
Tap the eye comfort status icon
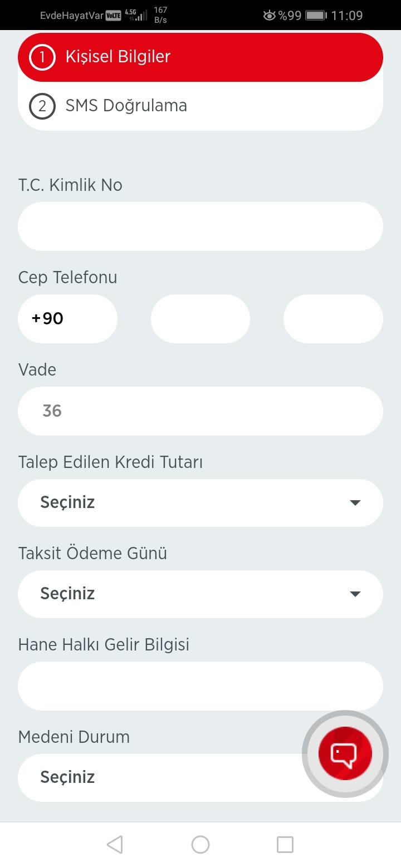point(270,16)
